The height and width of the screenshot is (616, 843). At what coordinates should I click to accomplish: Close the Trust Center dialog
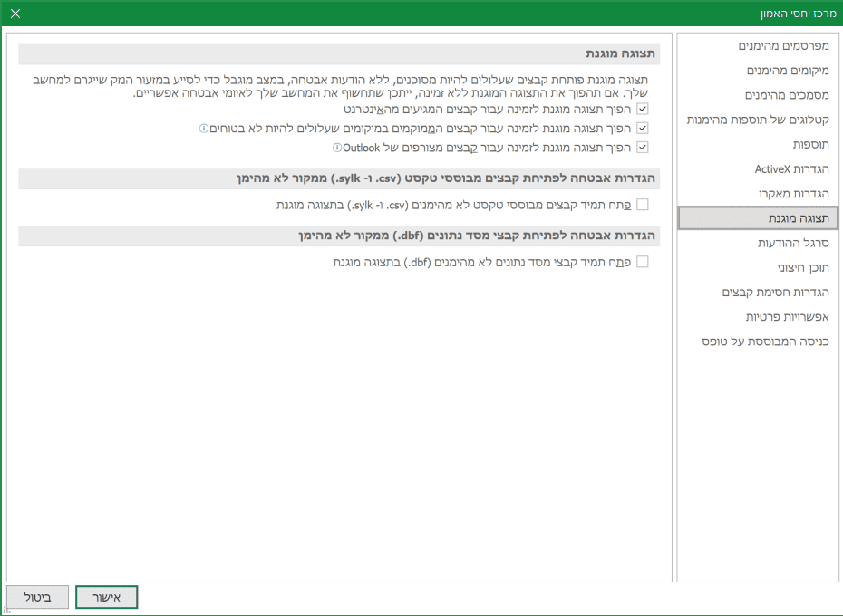(x=15, y=14)
